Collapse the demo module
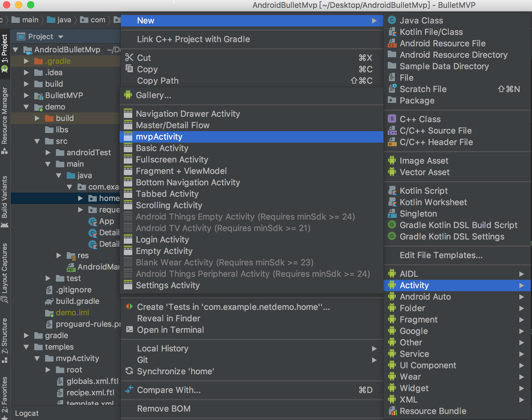 [x=26, y=107]
